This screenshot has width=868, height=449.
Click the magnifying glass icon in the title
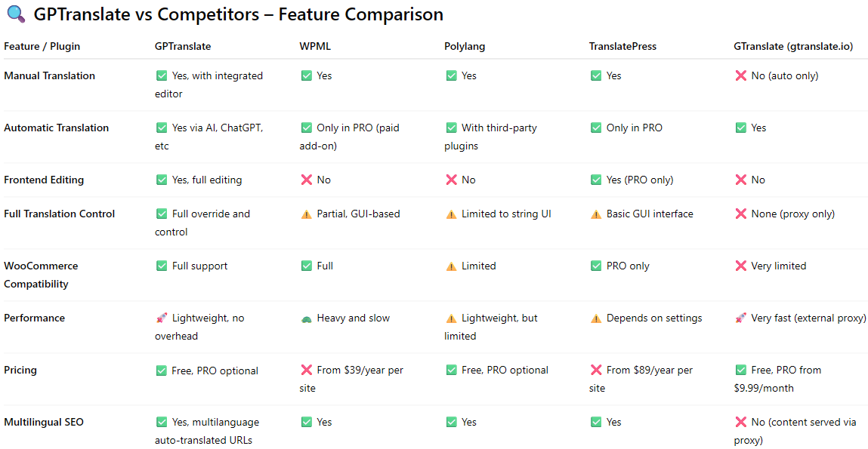(x=16, y=15)
